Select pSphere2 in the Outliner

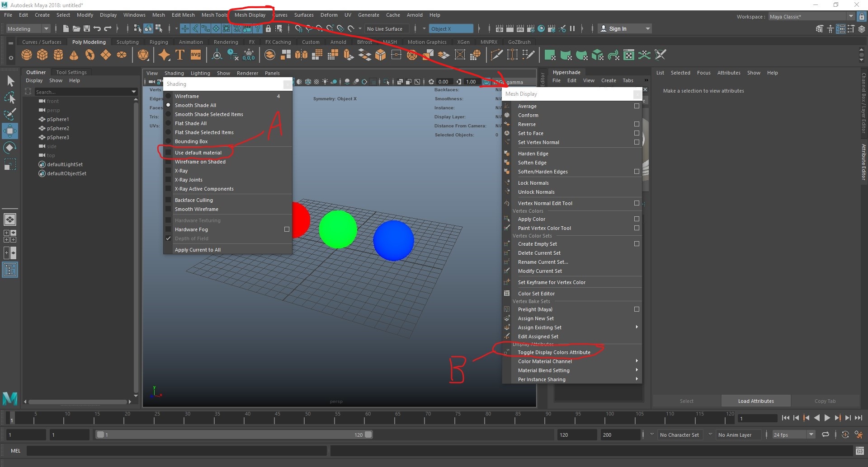[x=58, y=128]
